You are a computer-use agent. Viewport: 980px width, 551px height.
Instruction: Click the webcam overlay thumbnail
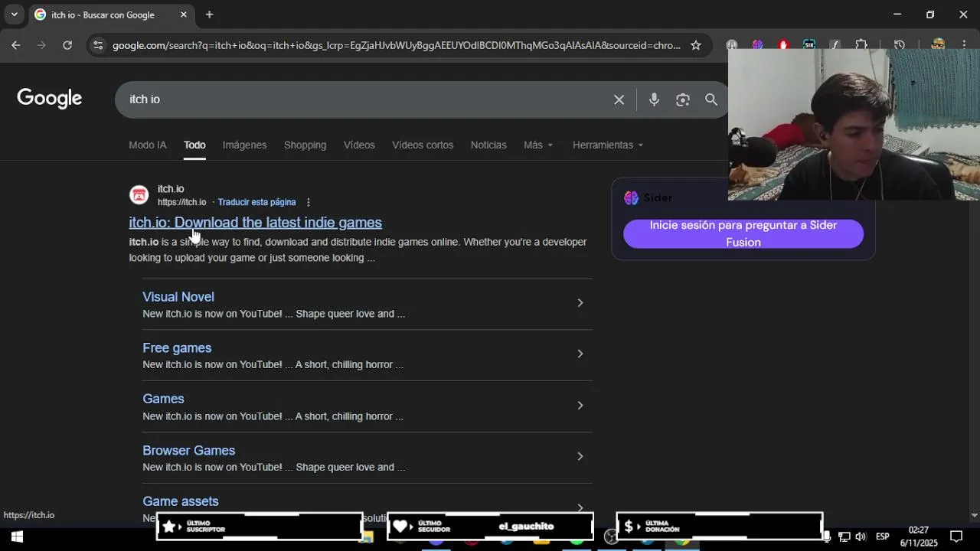coord(854,126)
